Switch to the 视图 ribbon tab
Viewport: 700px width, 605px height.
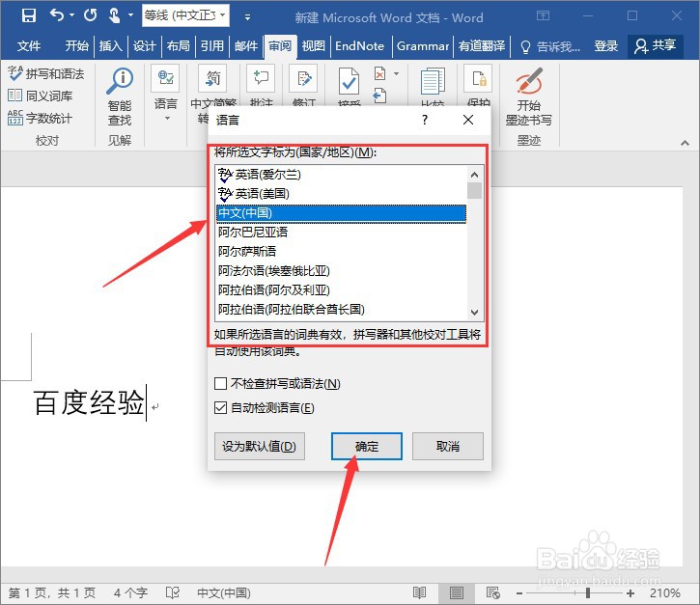pyautogui.click(x=314, y=46)
